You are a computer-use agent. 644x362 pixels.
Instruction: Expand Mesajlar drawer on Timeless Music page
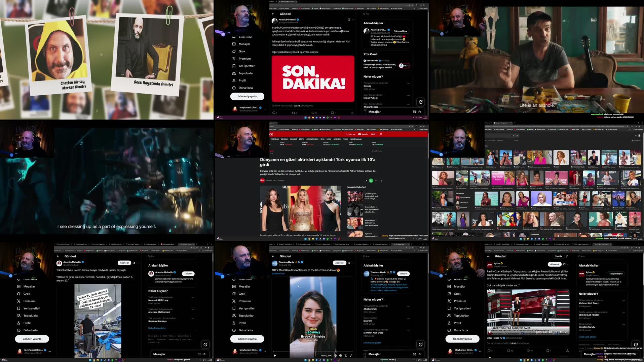click(419, 354)
